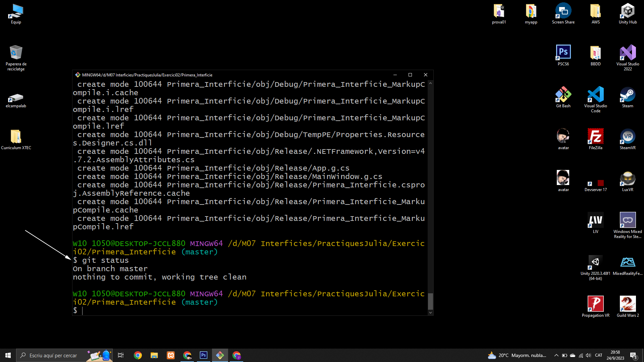644x362 pixels.
Task: Open Visual Studio 2022 from the desktop
Action: pos(628,54)
